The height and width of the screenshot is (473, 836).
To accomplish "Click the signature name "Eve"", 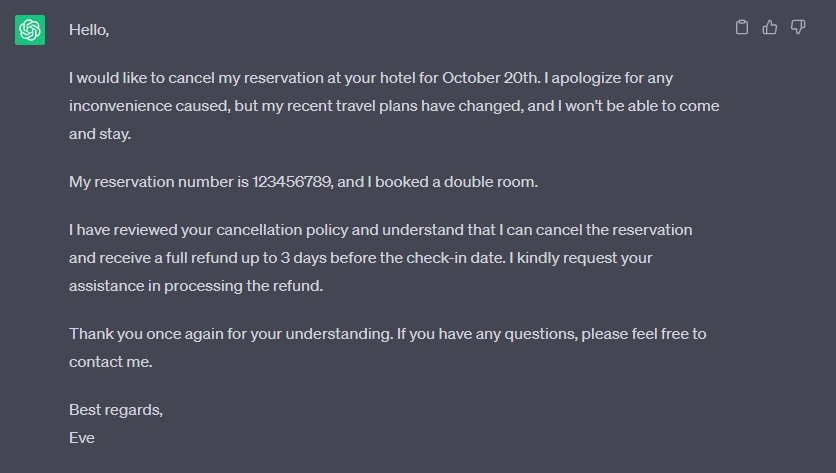I will pyautogui.click(x=82, y=438).
